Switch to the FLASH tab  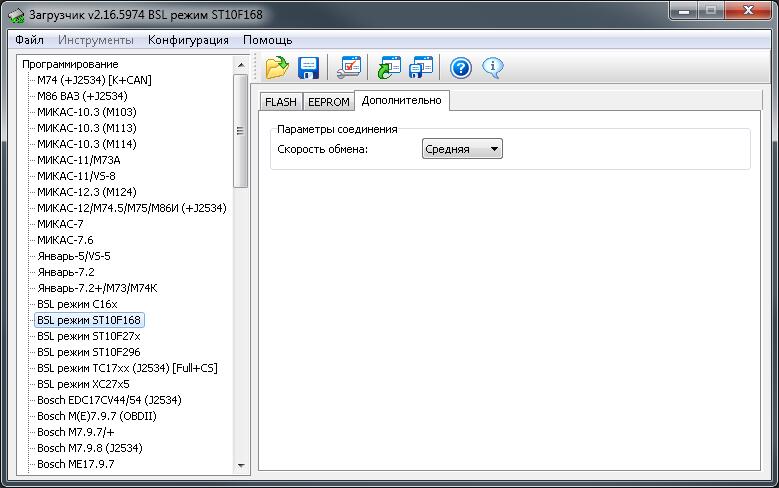[281, 102]
